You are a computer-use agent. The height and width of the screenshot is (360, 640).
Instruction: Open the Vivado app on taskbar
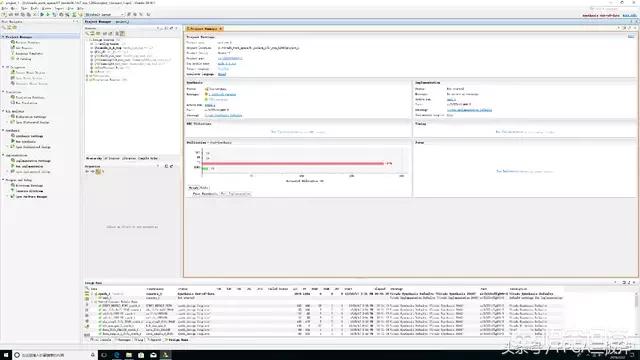pyautogui.click(x=165, y=355)
